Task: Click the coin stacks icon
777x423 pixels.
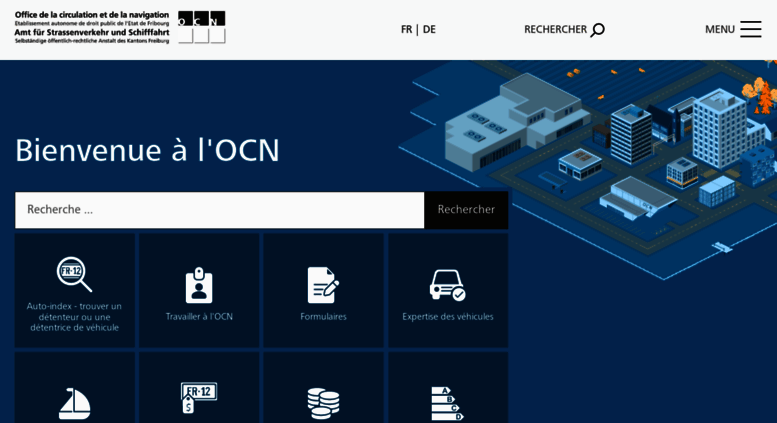Action: coord(323,404)
